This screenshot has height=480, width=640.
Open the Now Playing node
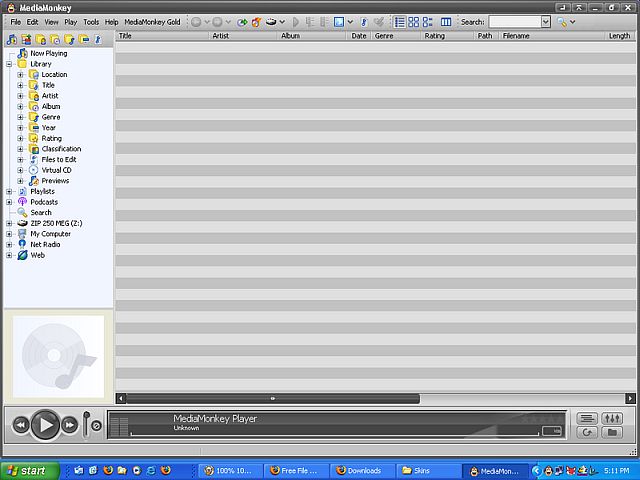click(49, 53)
